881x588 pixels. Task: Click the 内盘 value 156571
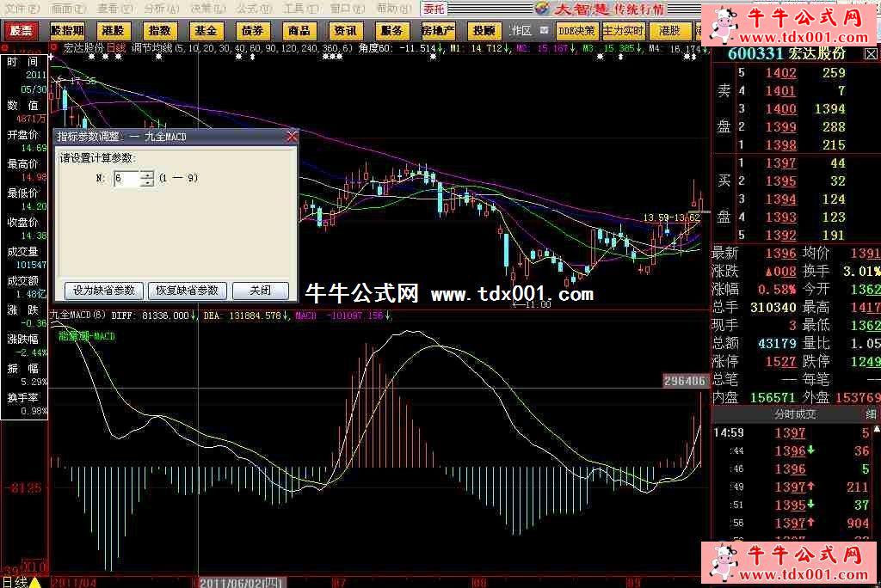click(x=773, y=398)
